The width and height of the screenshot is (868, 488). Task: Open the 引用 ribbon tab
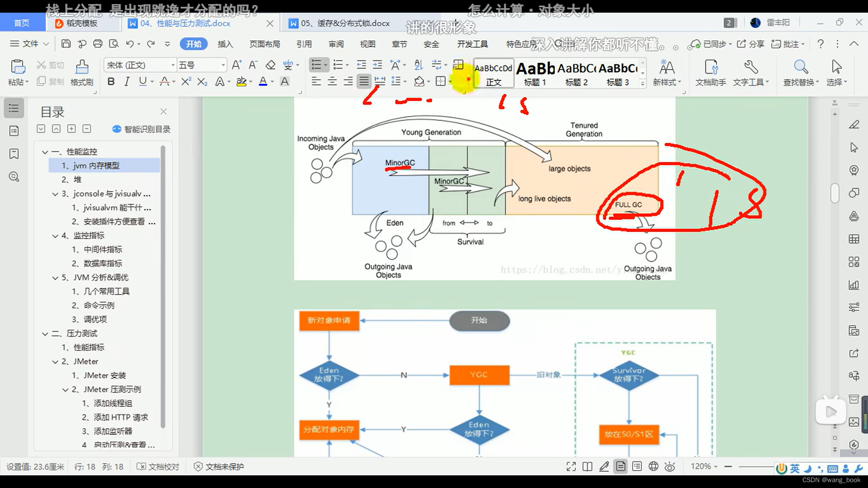(304, 44)
